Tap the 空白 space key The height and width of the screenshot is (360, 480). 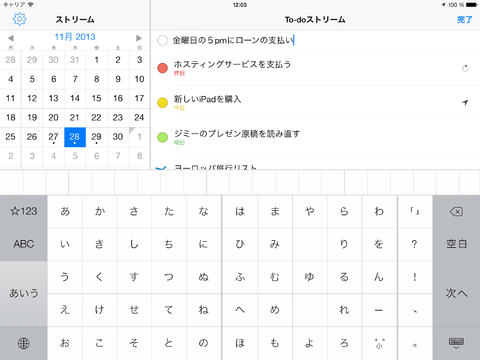(456, 244)
